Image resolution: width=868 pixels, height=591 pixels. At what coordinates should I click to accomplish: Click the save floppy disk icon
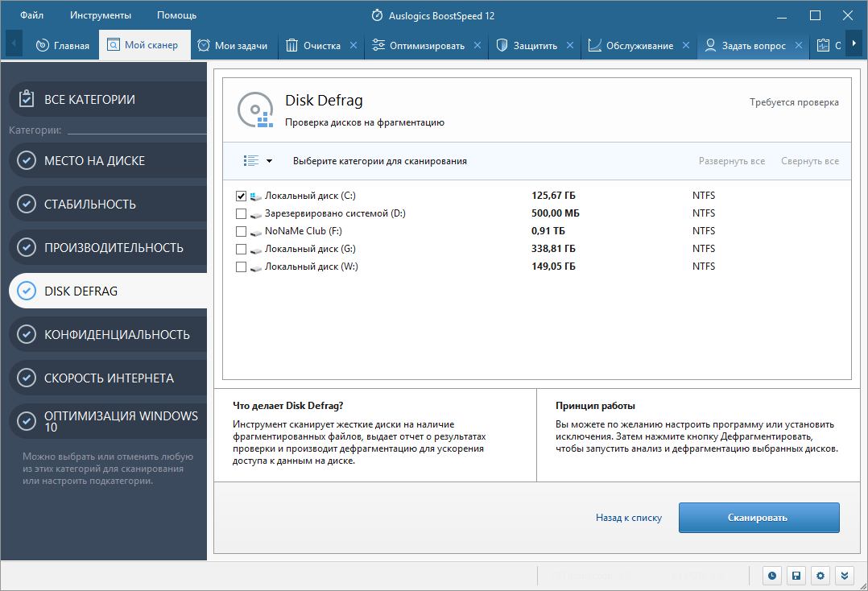pos(796,576)
